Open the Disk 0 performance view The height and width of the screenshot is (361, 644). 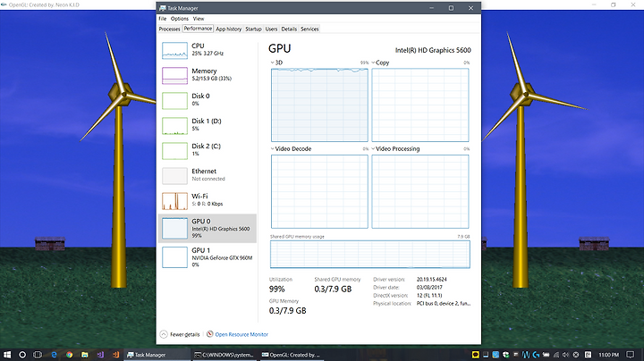208,100
